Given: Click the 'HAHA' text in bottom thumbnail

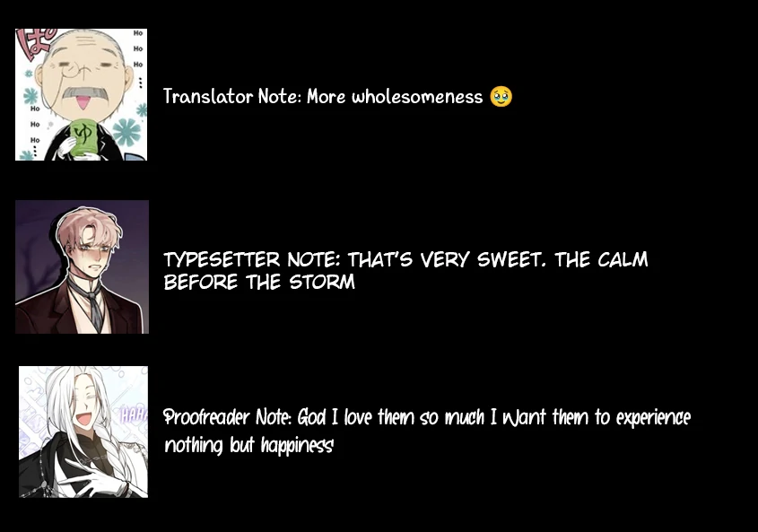Looking at the screenshot, I should point(134,414).
